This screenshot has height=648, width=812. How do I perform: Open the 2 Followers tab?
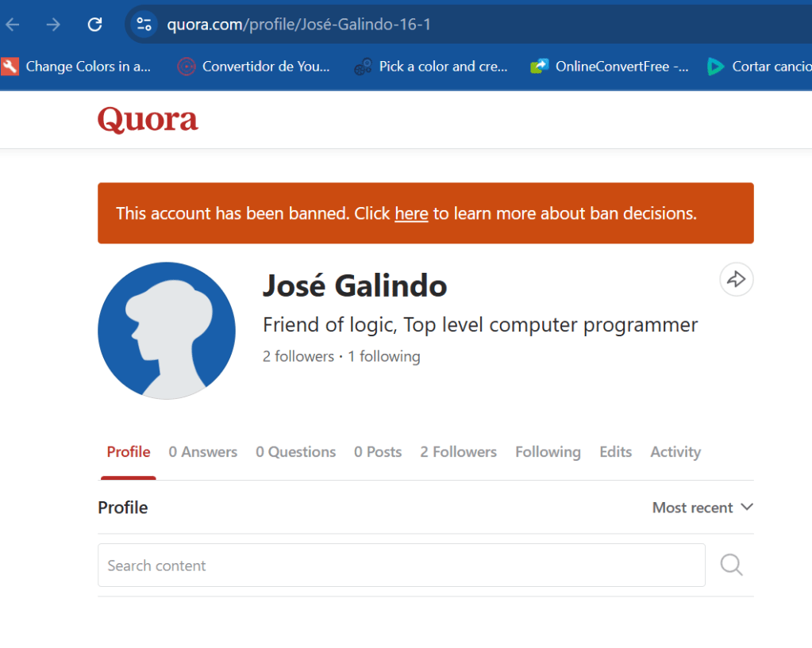[458, 452]
